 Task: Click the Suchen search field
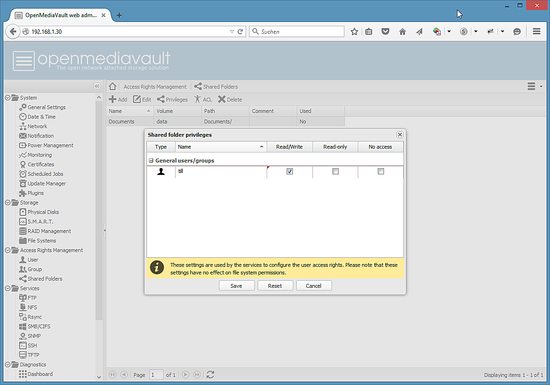(x=297, y=32)
